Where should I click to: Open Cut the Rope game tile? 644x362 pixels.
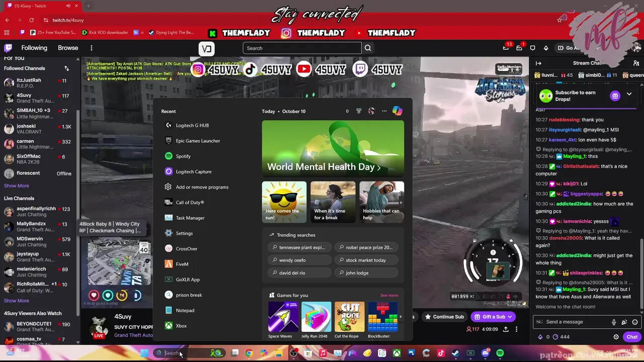349,320
